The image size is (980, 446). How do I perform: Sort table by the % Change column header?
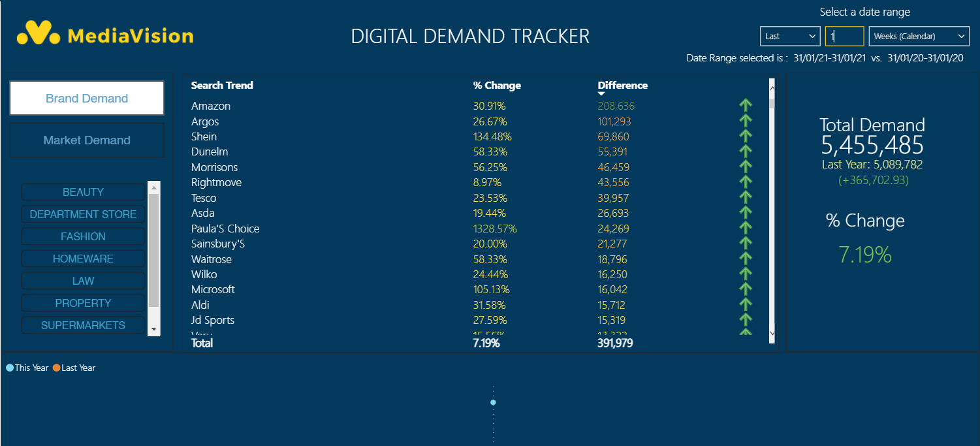497,86
